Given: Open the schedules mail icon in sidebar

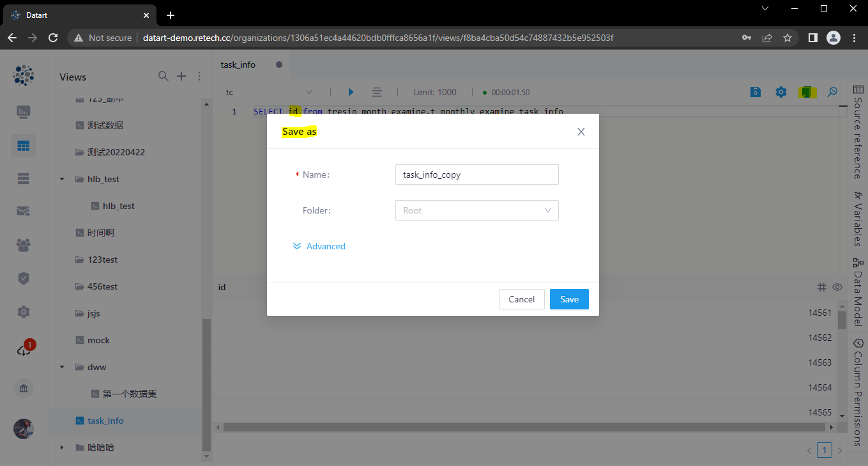Looking at the screenshot, I should [x=24, y=211].
